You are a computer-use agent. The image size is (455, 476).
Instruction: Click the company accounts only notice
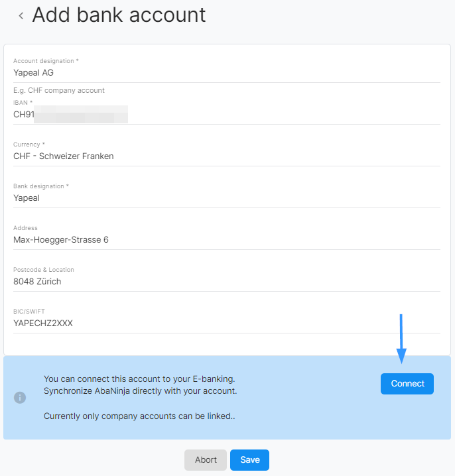pyautogui.click(x=139, y=416)
